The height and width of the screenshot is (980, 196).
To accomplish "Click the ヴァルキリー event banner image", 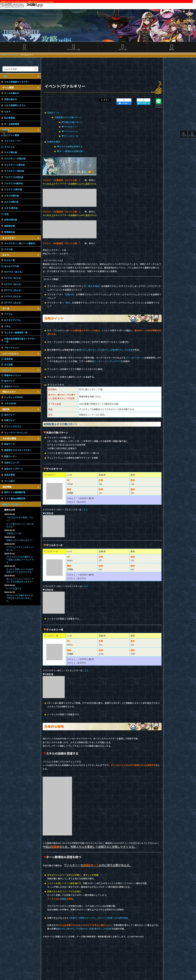I will pyautogui.click(x=70, y=166).
